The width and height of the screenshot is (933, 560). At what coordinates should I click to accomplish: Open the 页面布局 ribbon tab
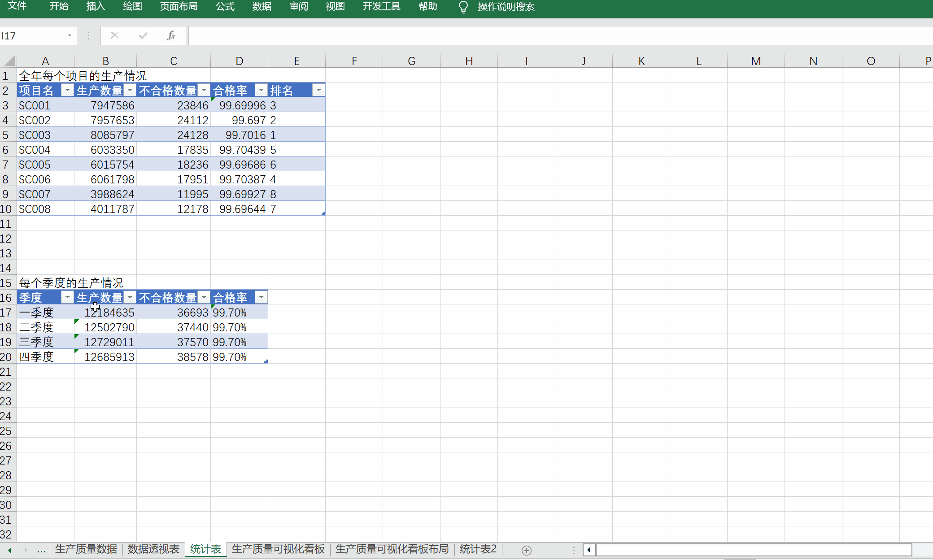tap(179, 7)
